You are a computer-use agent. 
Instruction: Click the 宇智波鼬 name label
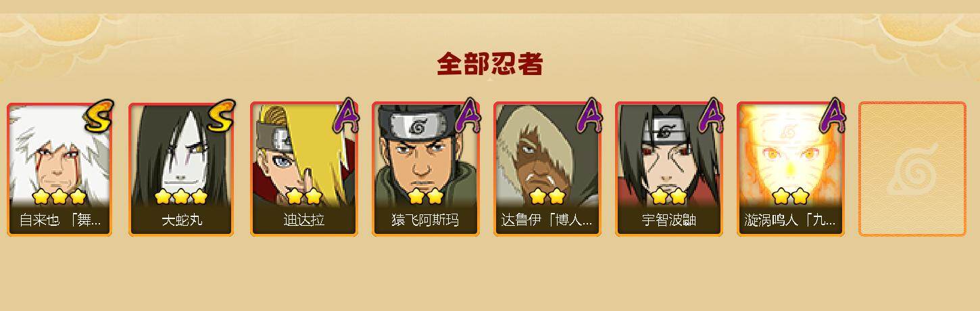[668, 220]
